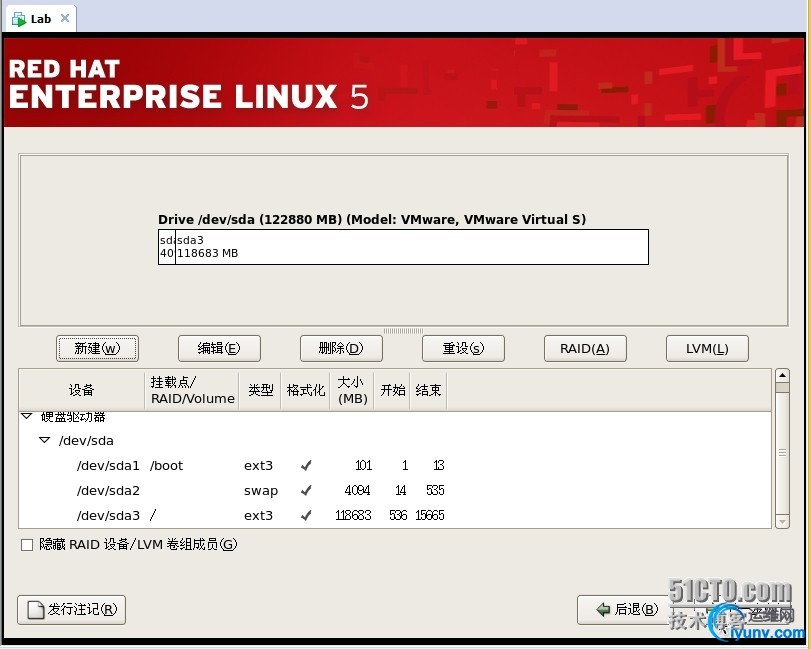
Task: Click the /boot mount point cell
Action: pyautogui.click(x=167, y=465)
